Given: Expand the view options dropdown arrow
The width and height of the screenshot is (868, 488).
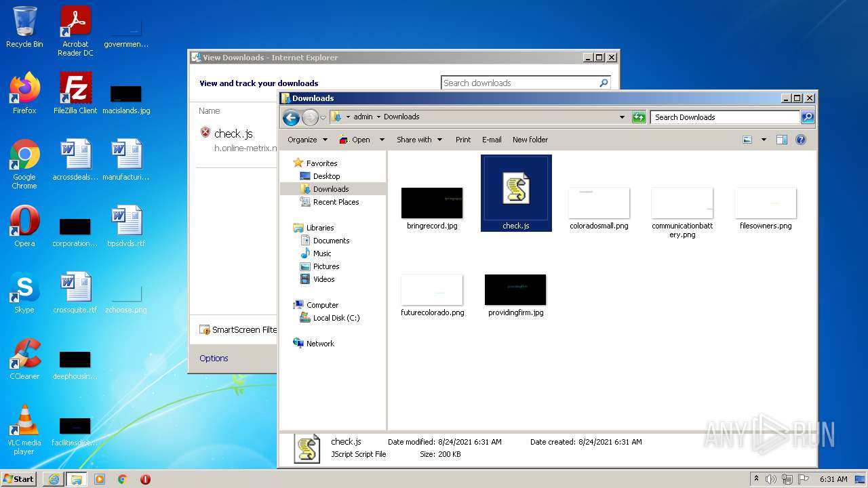Looking at the screenshot, I should (764, 140).
